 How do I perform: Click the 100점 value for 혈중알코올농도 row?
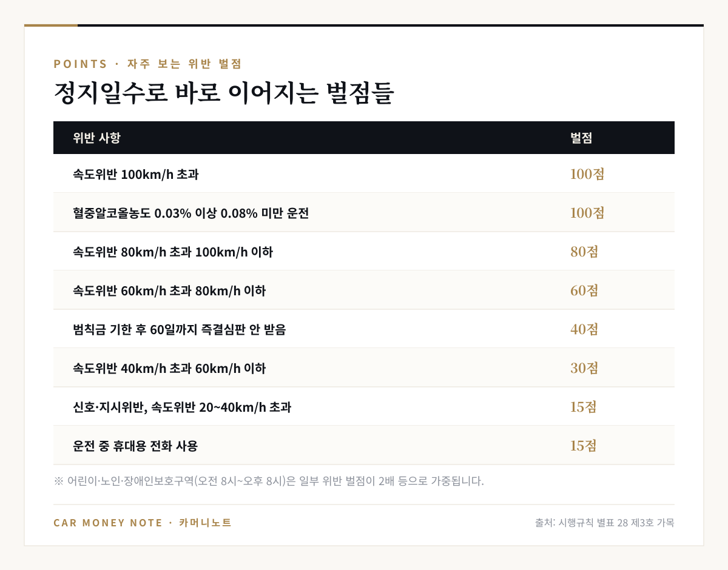coord(587,213)
